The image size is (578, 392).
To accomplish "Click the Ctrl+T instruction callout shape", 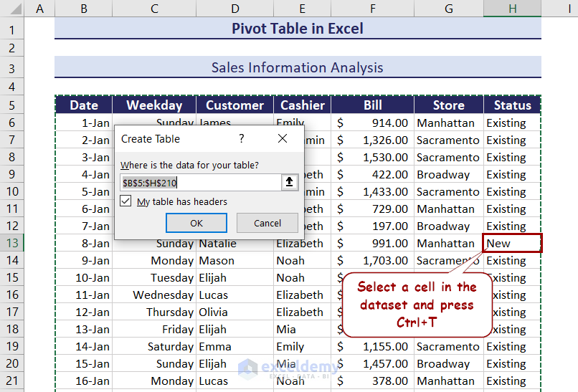I will coord(417,305).
